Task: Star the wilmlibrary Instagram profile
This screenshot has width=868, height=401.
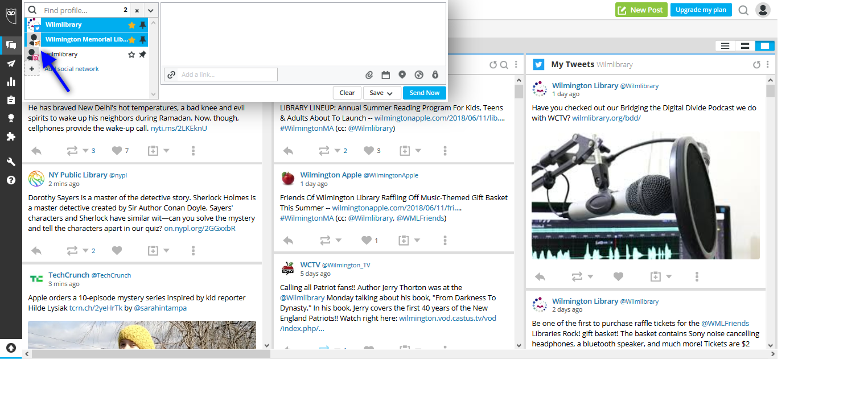Action: click(131, 55)
